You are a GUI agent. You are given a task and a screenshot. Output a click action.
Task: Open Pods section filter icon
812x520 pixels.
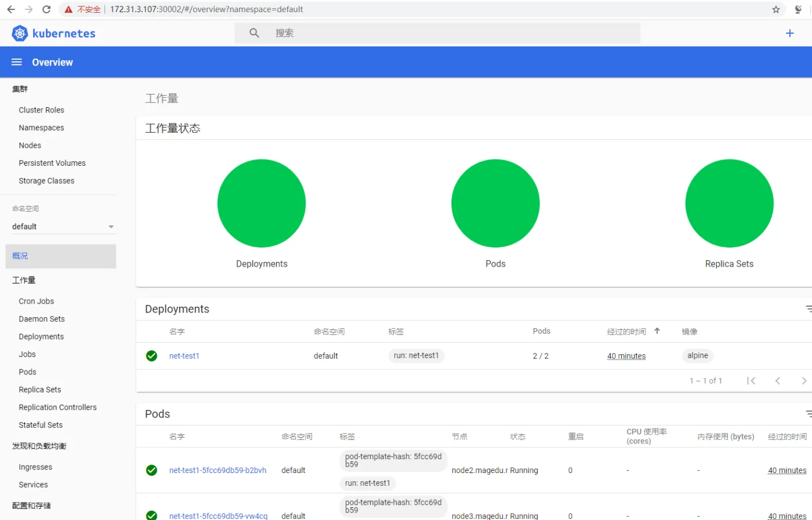coord(809,414)
